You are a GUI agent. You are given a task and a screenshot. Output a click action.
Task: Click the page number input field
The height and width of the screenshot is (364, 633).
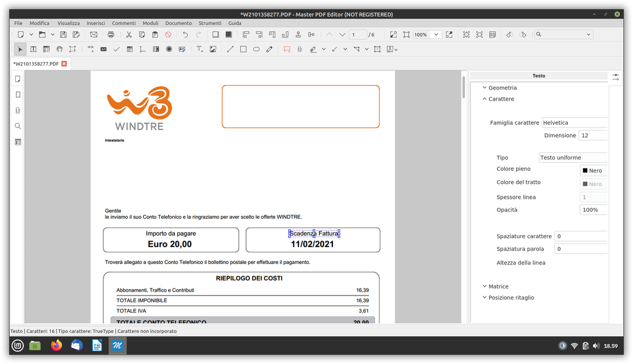(358, 35)
